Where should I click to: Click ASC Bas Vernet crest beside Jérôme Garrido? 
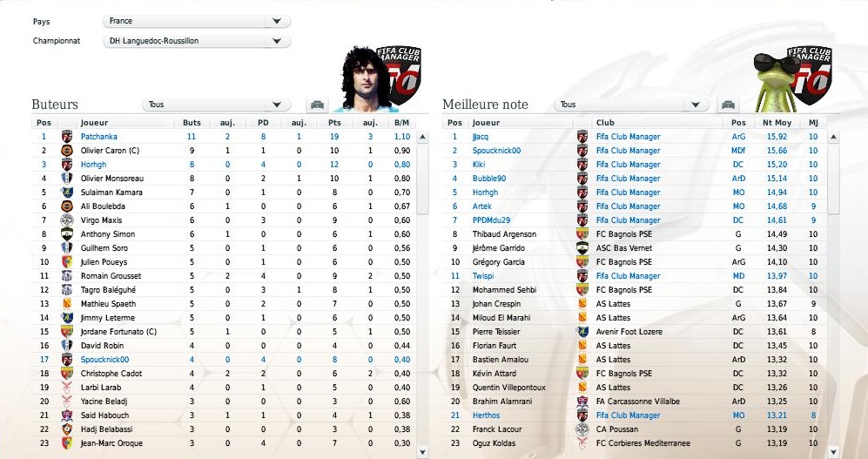tap(582, 248)
